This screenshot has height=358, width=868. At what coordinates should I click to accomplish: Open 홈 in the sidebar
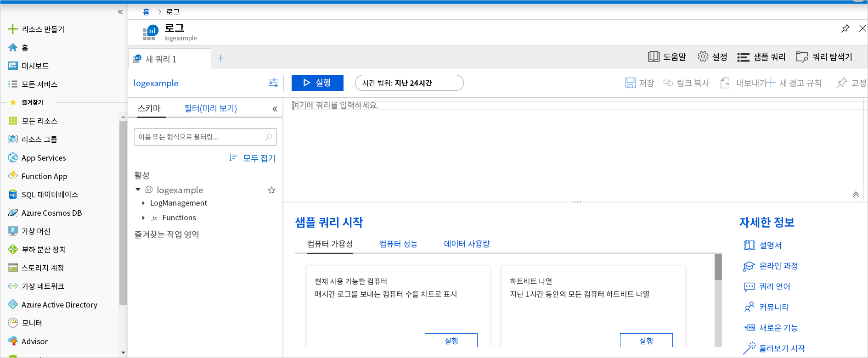(x=18, y=48)
